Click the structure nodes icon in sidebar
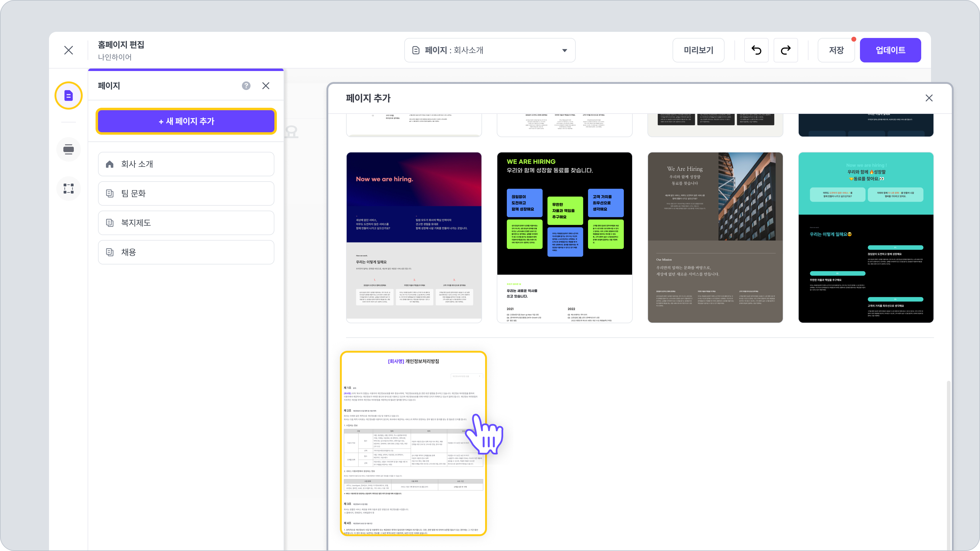The width and height of the screenshot is (980, 551). 69,189
